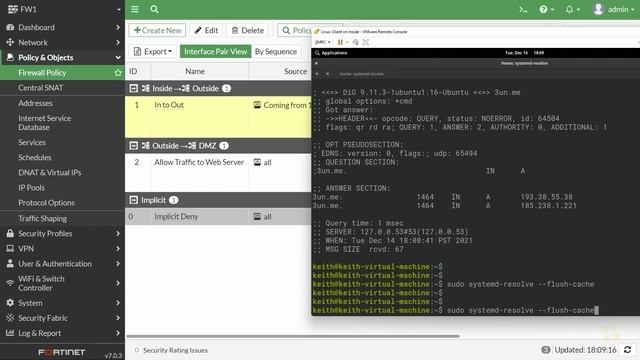Click Security Rating Issues in footer

(x=176, y=350)
